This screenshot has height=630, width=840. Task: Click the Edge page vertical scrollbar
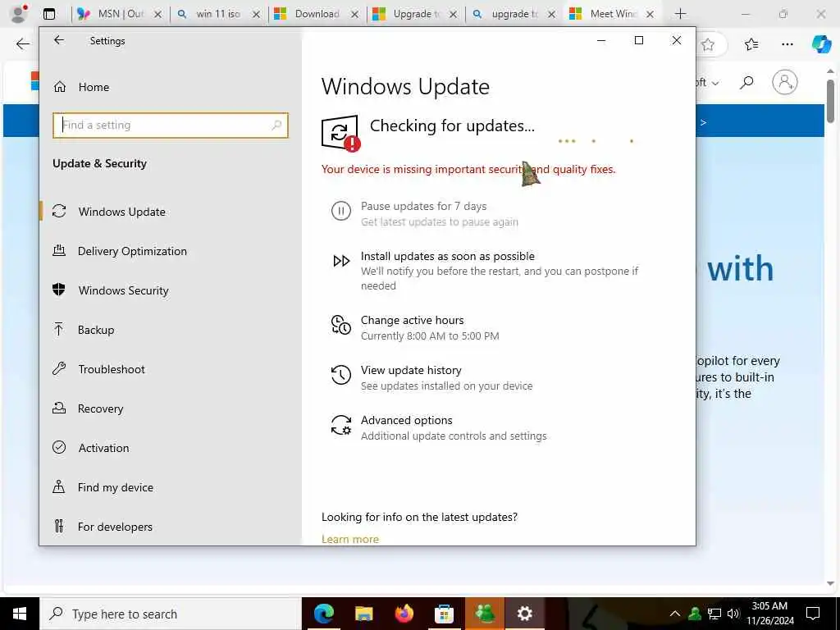[830, 101]
